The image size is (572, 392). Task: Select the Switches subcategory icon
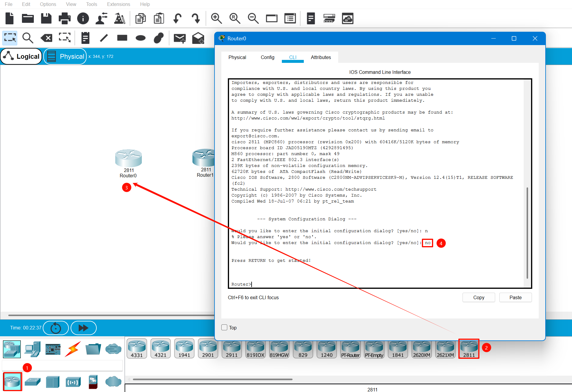(x=32, y=382)
